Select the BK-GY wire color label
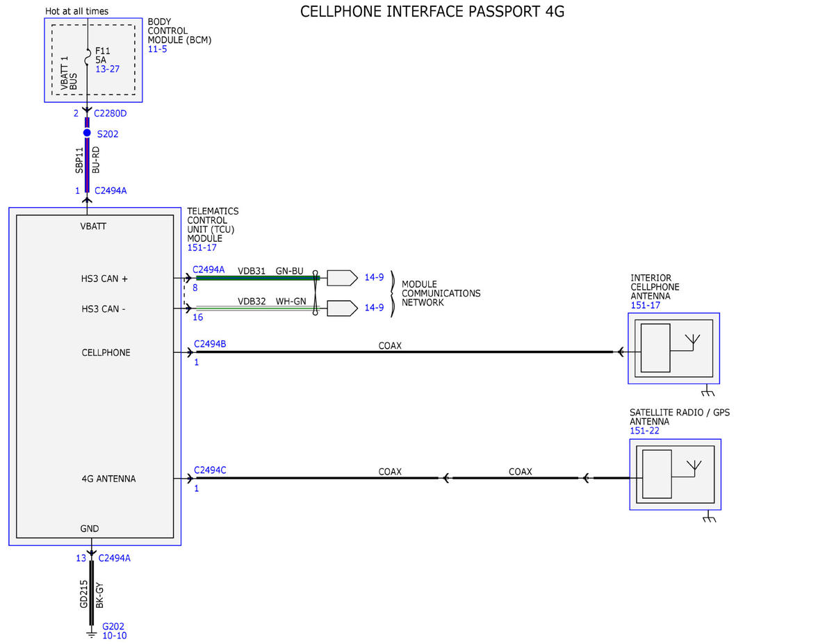 pos(99,596)
